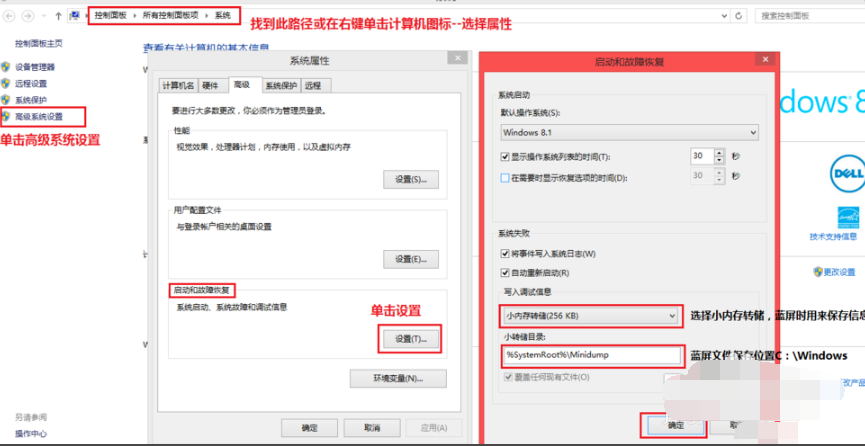Image resolution: width=865 pixels, height=446 pixels.
Task: Expand the recent locations arrow beside Forward
Action: 43,16
